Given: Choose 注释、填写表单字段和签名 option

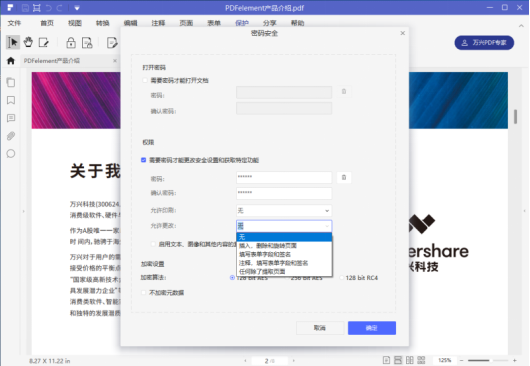Looking at the screenshot, I should click(x=284, y=263).
